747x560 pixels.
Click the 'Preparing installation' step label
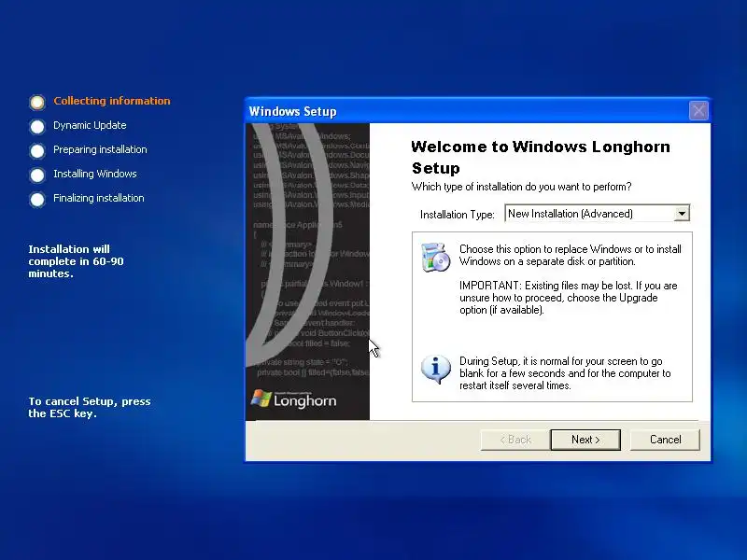100,149
